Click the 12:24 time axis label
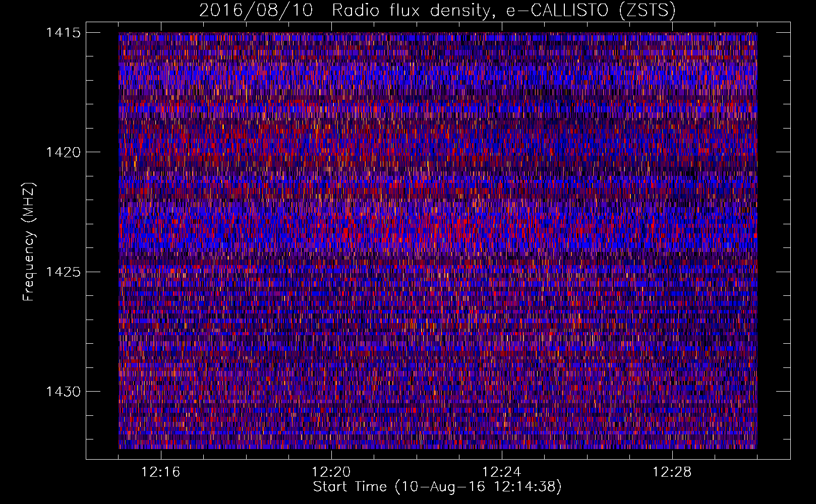816x504 pixels. click(x=502, y=472)
